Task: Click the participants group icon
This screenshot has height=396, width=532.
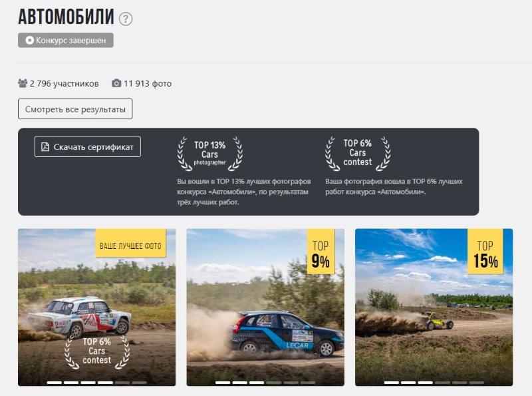Action: pyautogui.click(x=23, y=83)
